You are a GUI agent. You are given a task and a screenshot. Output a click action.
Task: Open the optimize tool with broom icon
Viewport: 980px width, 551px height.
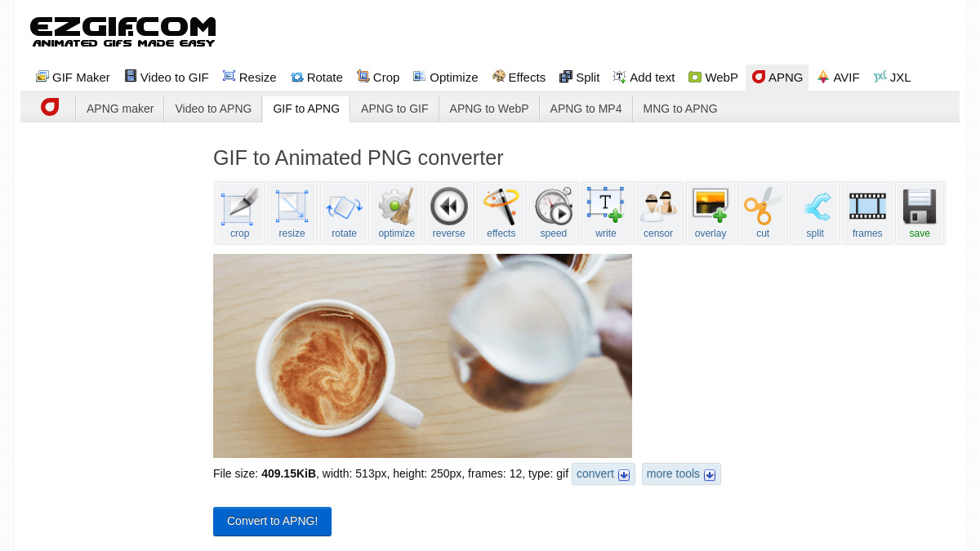pyautogui.click(x=396, y=212)
